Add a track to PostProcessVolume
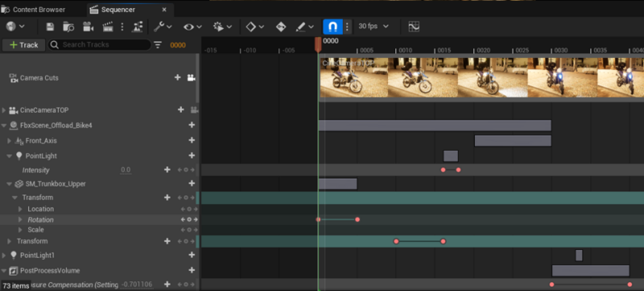 pyautogui.click(x=192, y=271)
